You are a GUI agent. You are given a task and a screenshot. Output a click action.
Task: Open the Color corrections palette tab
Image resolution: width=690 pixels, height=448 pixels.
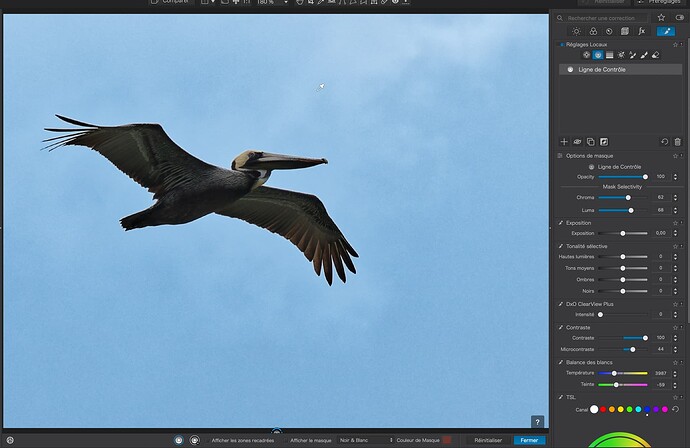(593, 31)
